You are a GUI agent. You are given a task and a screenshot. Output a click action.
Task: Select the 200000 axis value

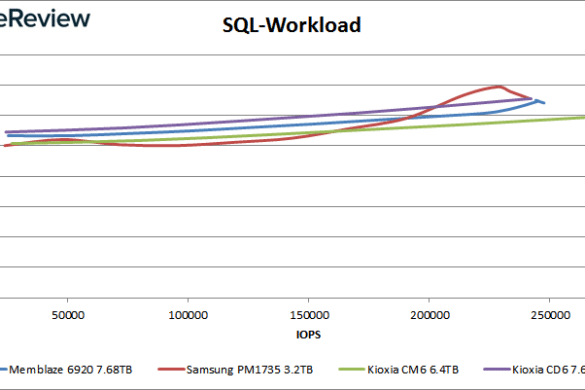pyautogui.click(x=430, y=315)
